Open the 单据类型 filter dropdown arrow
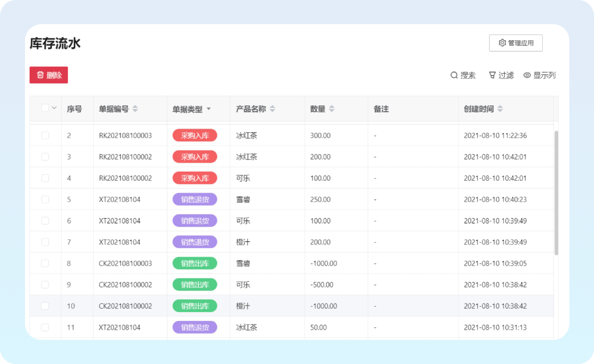Image resolution: width=594 pixels, height=364 pixels. pos(209,109)
